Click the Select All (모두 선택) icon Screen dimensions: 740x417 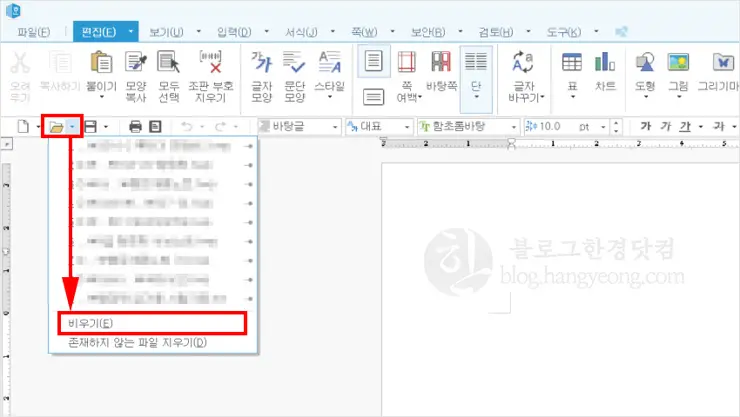[168, 62]
